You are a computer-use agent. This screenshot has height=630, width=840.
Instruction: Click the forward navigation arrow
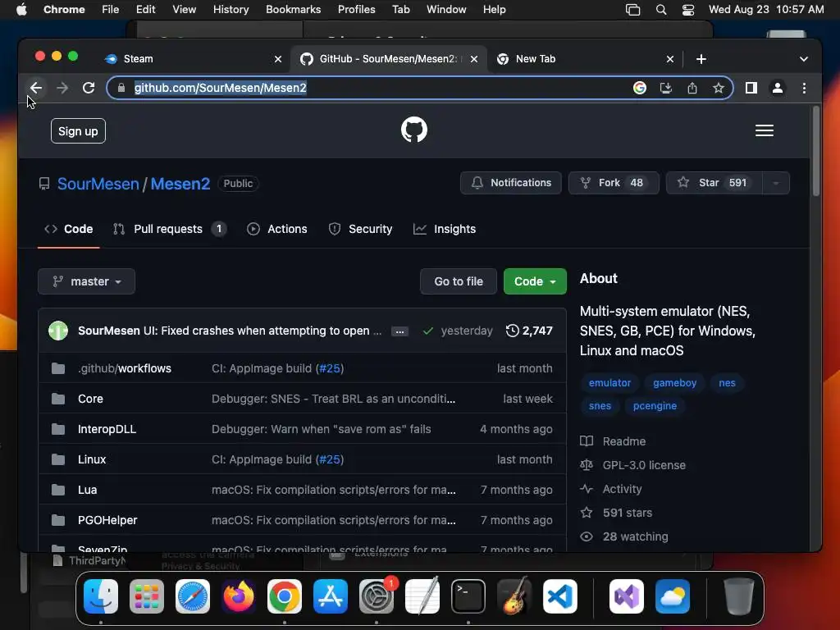click(x=62, y=88)
